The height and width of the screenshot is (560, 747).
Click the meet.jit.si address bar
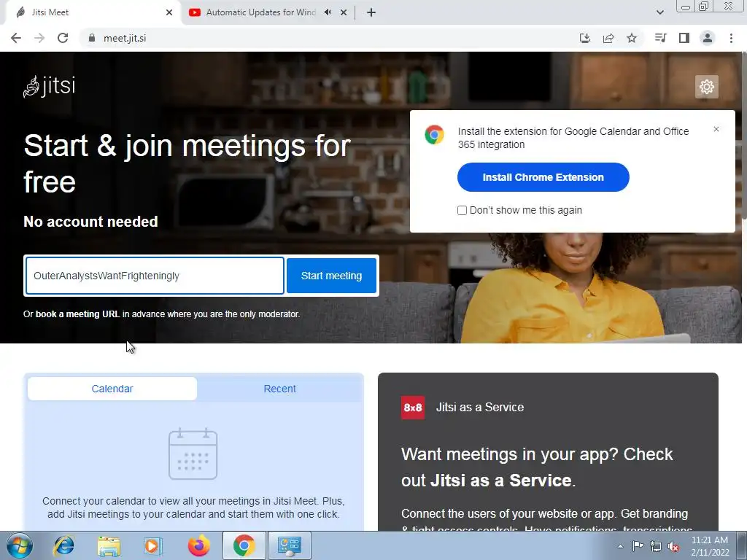(125, 38)
